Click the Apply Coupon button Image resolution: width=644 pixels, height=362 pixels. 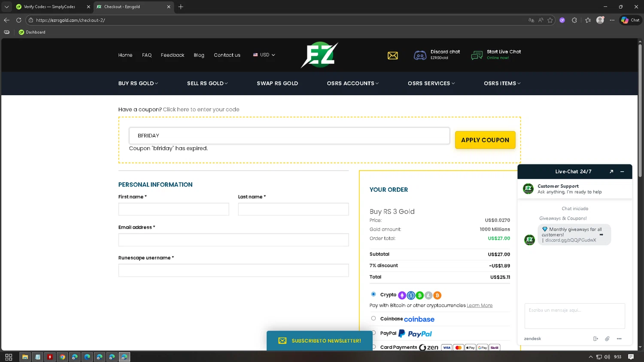pyautogui.click(x=485, y=140)
